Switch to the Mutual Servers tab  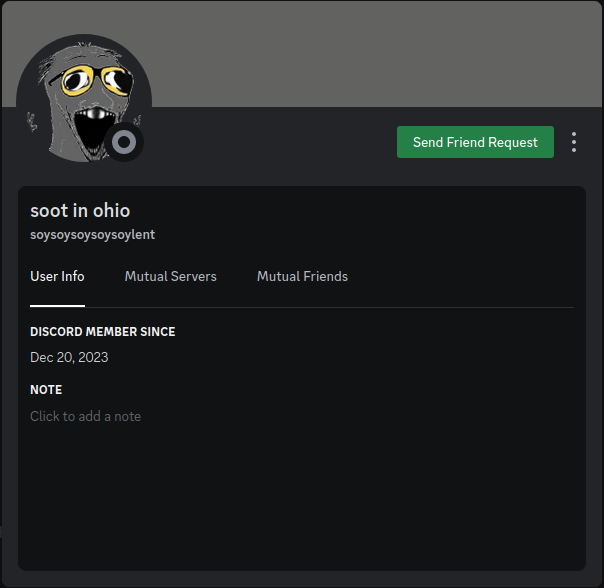coord(170,276)
